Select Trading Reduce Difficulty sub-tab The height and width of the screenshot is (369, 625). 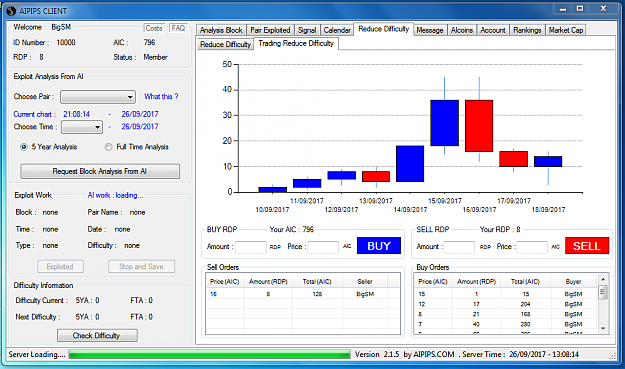pos(296,43)
